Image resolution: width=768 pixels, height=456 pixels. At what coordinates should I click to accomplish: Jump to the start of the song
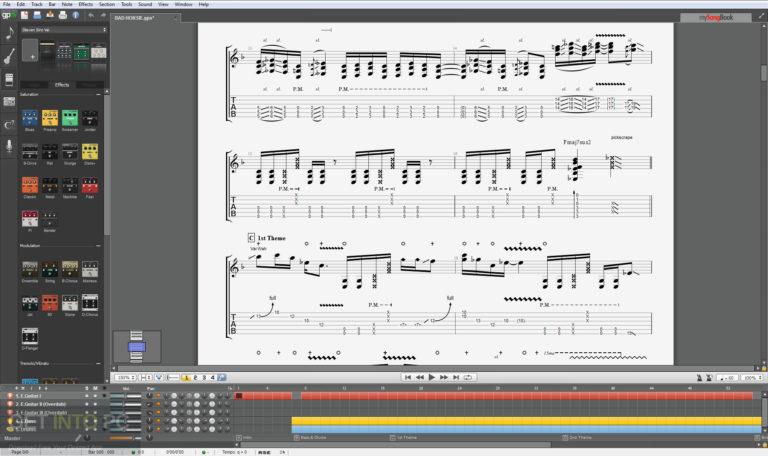[x=408, y=377]
